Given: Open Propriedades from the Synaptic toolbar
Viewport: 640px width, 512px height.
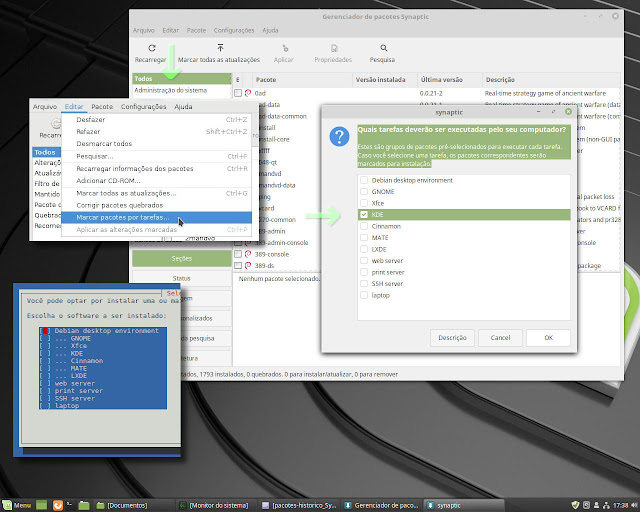Looking at the screenshot, I should coord(333,53).
